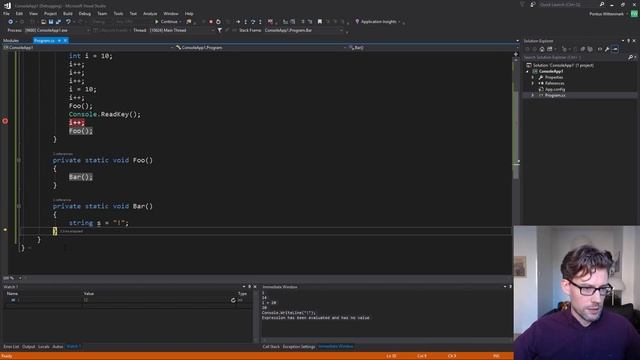Click the Navigate Backward icon in toolbar

(x=10, y=22)
